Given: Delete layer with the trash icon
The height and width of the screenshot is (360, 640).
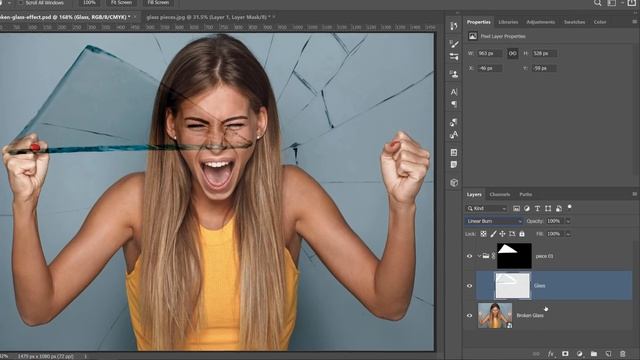Looking at the screenshot, I should tap(622, 354).
